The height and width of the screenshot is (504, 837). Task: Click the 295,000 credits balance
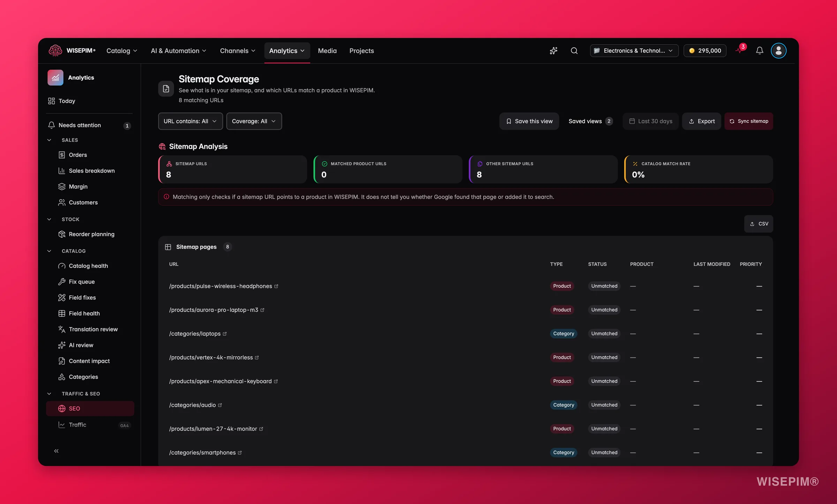click(705, 51)
